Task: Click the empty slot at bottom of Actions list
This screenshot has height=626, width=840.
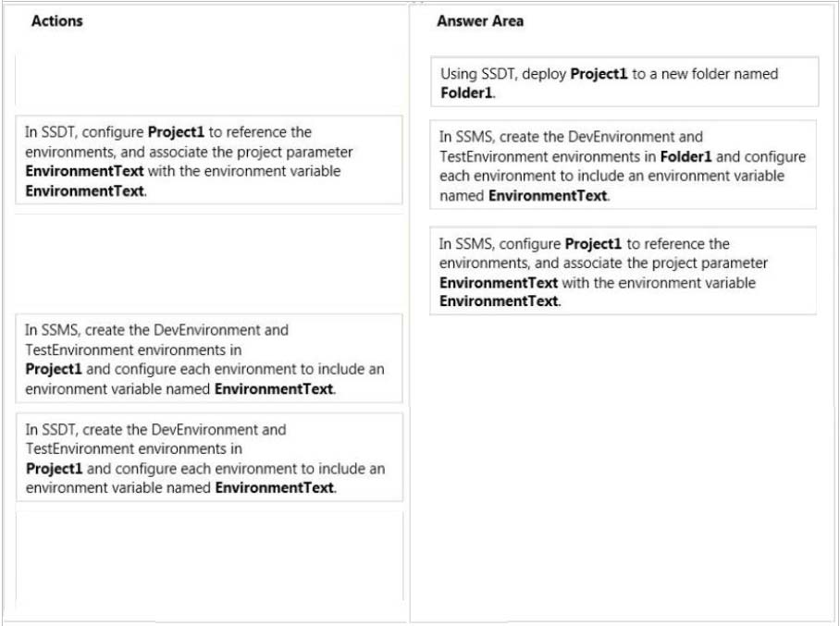Action: click(209, 556)
